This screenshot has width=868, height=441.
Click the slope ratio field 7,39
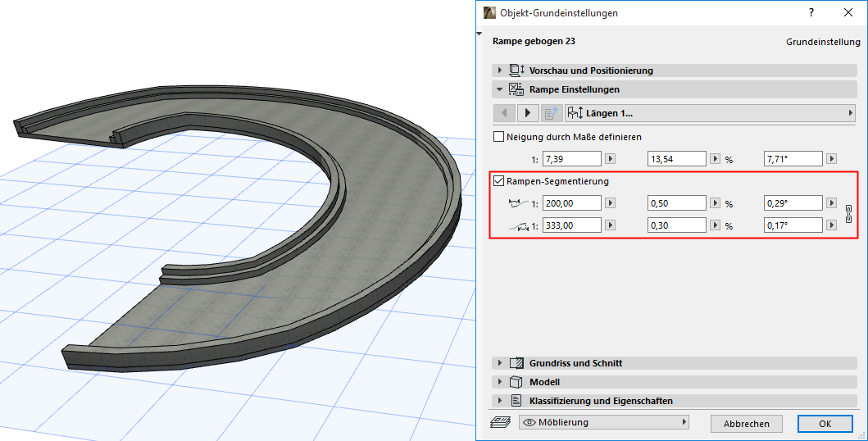(x=572, y=159)
